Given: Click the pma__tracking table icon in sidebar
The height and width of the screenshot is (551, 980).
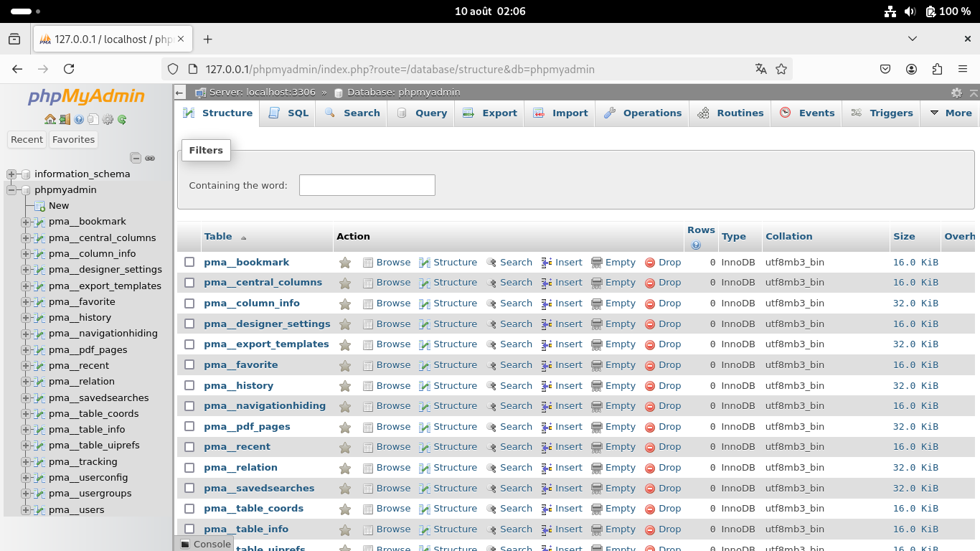Looking at the screenshot, I should pyautogui.click(x=39, y=461).
